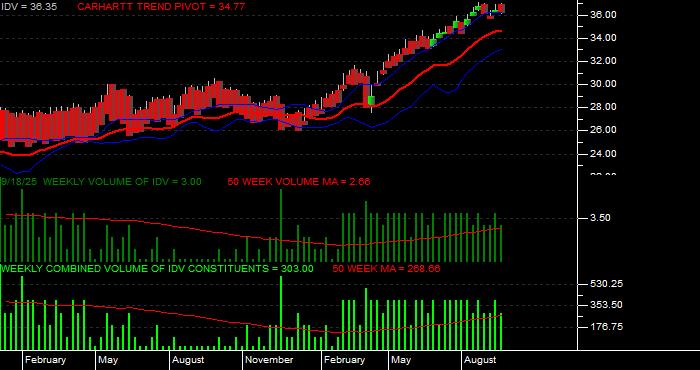This screenshot has height=370, width=700.
Task: Click the 3.50 volume axis value
Action: (x=600, y=218)
